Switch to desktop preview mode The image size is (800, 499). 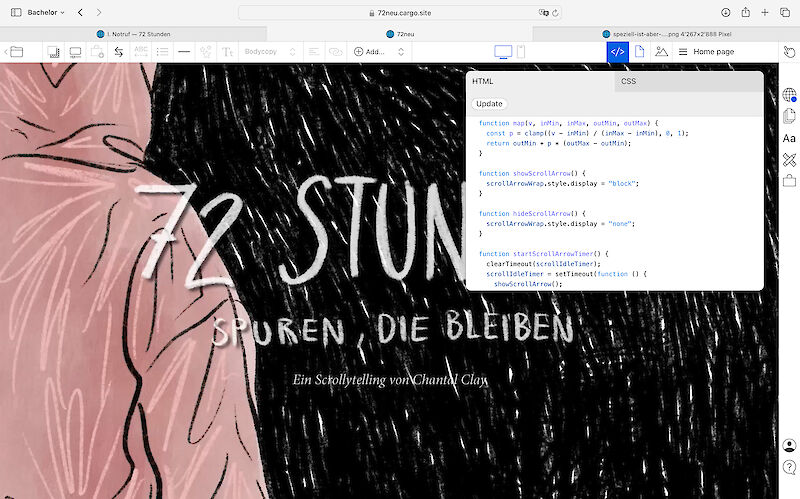(x=503, y=52)
